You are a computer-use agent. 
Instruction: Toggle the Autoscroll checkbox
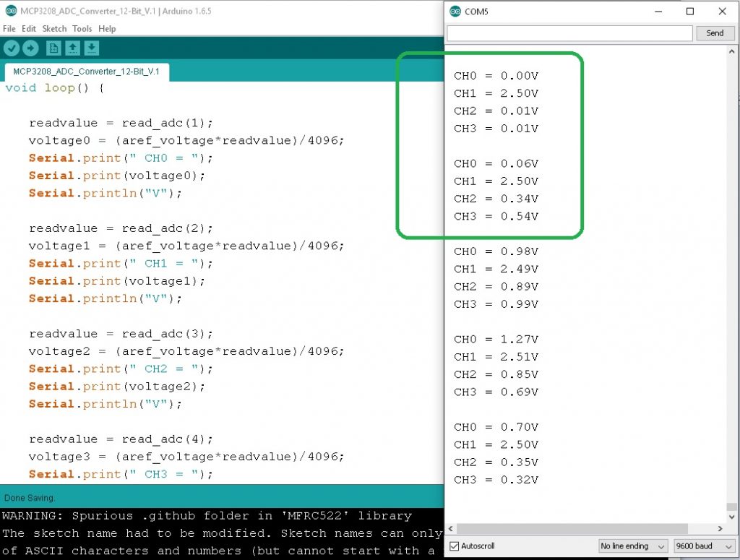[x=455, y=546]
